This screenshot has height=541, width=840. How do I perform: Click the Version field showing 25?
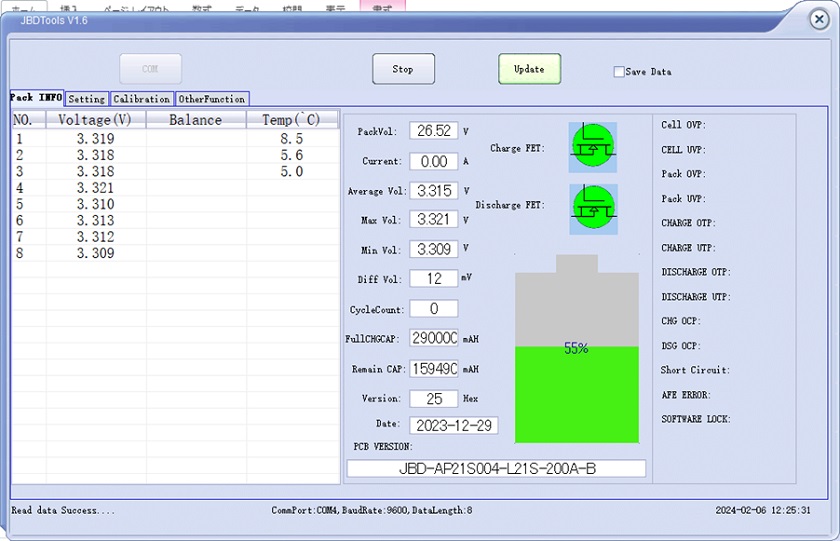[434, 399]
